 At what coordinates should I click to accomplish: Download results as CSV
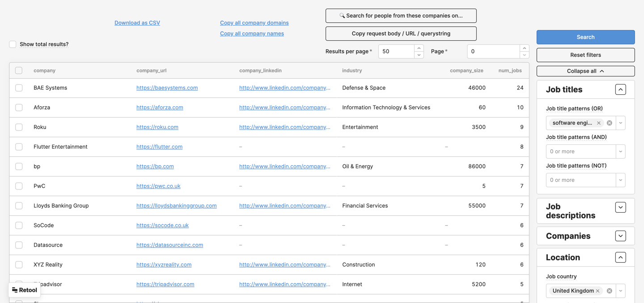[x=137, y=23]
